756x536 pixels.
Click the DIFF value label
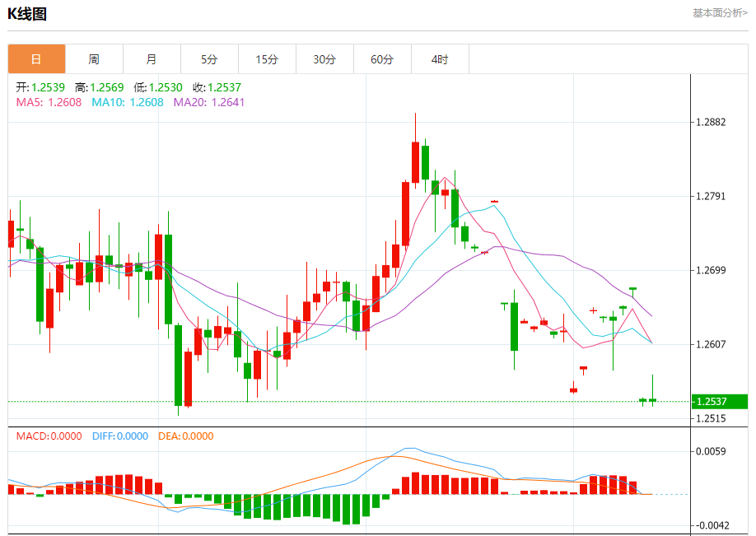pyautogui.click(x=120, y=436)
